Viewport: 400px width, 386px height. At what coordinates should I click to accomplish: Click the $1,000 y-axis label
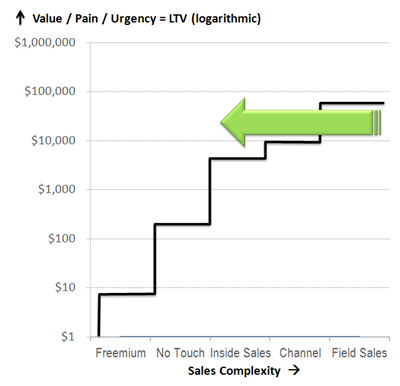(57, 189)
